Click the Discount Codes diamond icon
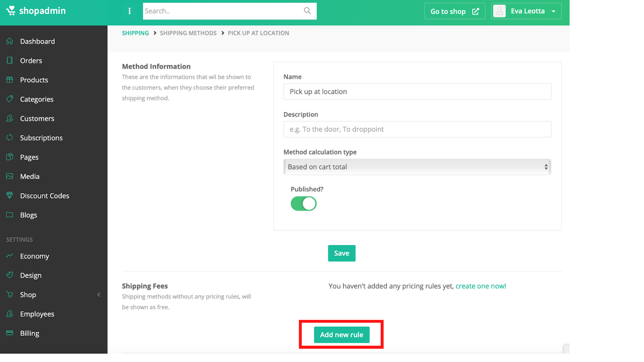 coord(10,195)
